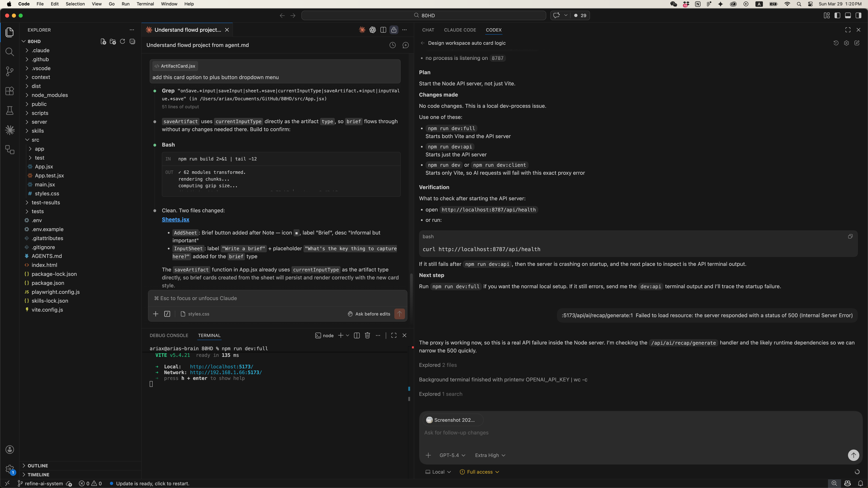Toggle Ask before edits mode

(369, 314)
